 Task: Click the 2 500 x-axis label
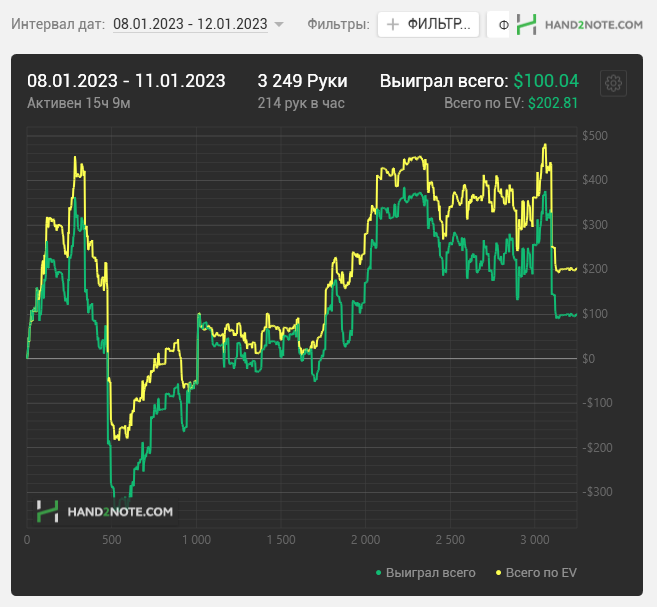(450, 540)
